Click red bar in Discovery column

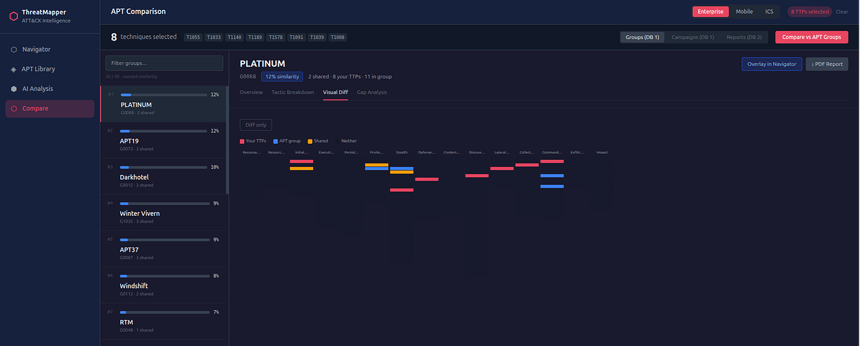(x=477, y=175)
